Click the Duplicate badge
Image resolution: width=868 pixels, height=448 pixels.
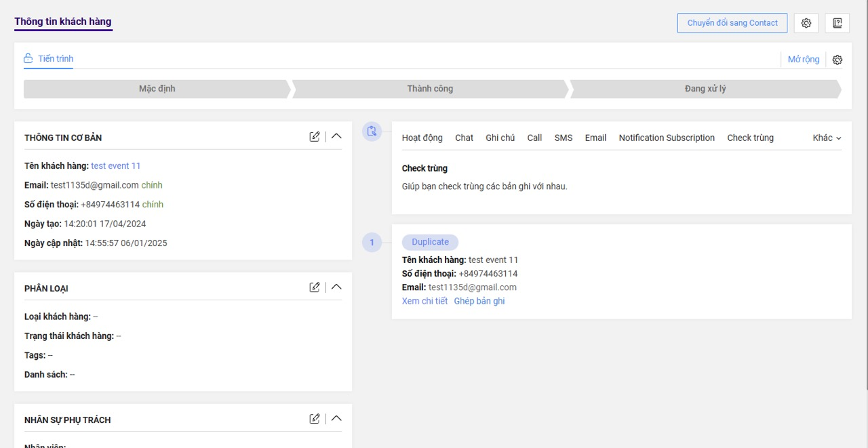(x=430, y=242)
